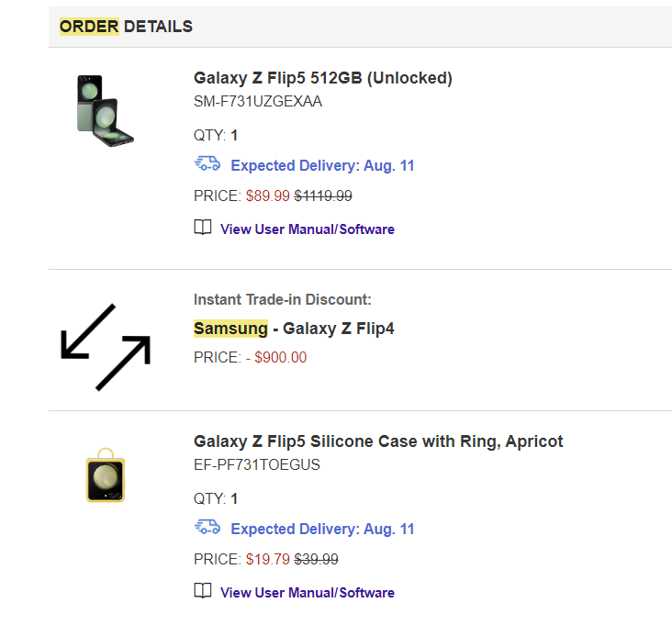Screen dimensions: 672x625
Task: Click the crossed-out $1119.99 original price
Action: pyautogui.click(x=323, y=195)
